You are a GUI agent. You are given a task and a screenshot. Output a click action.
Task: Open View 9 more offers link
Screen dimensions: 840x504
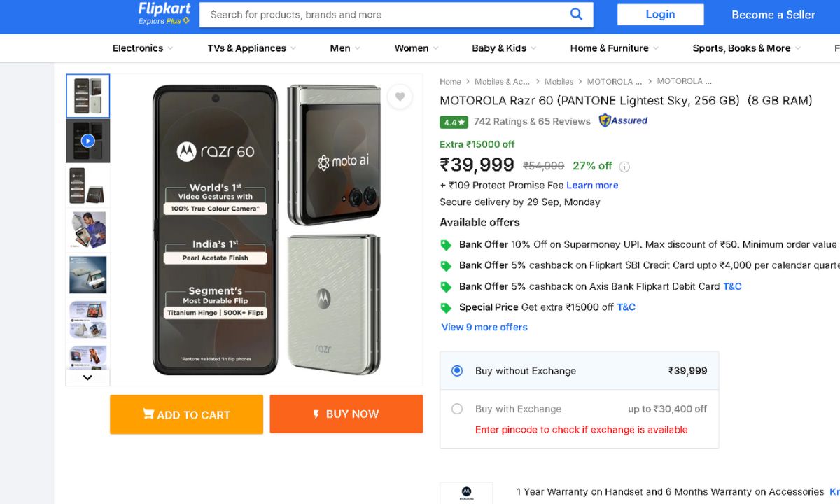(484, 327)
